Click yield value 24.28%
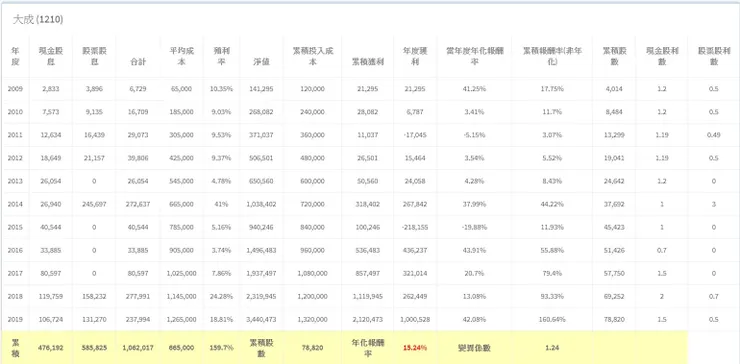 221,296
